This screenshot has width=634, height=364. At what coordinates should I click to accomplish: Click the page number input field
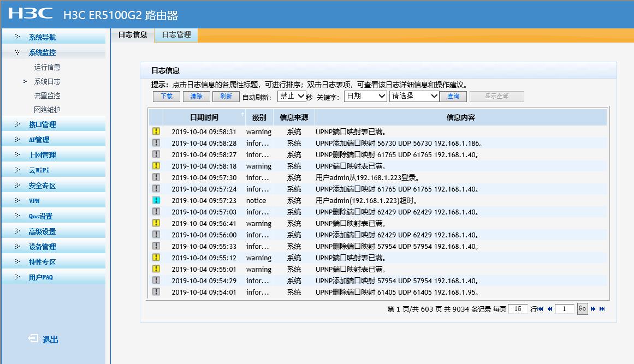tap(565, 309)
